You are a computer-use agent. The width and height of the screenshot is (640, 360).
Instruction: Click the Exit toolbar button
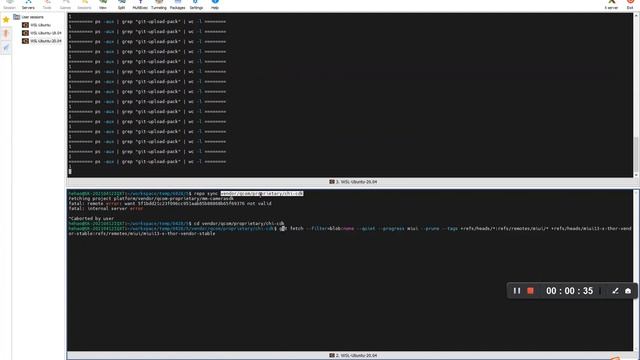click(630, 4)
